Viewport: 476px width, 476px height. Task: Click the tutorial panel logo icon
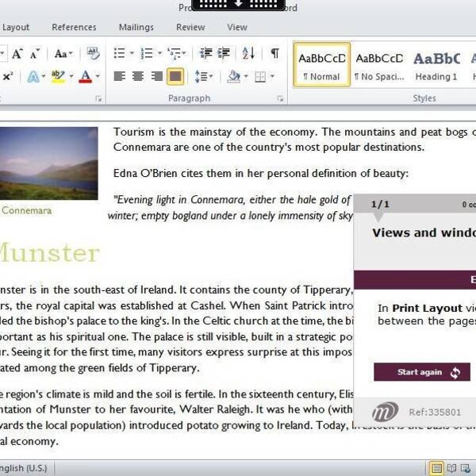tap(385, 412)
